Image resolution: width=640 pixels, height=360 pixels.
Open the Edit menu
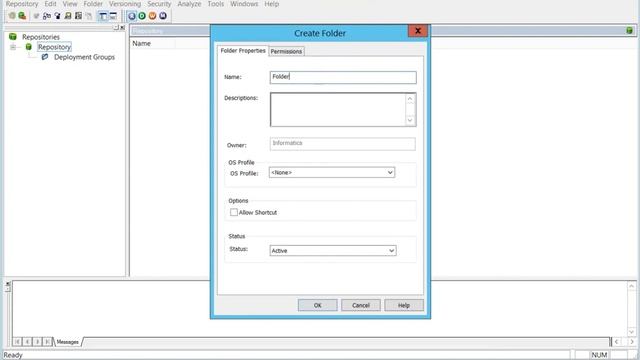click(51, 4)
